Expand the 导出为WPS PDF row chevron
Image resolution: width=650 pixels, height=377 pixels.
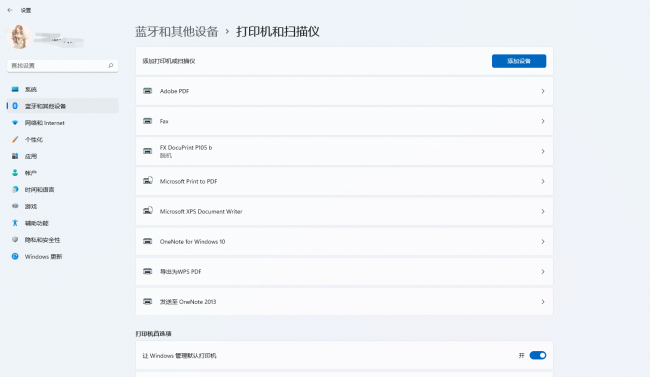pos(543,272)
